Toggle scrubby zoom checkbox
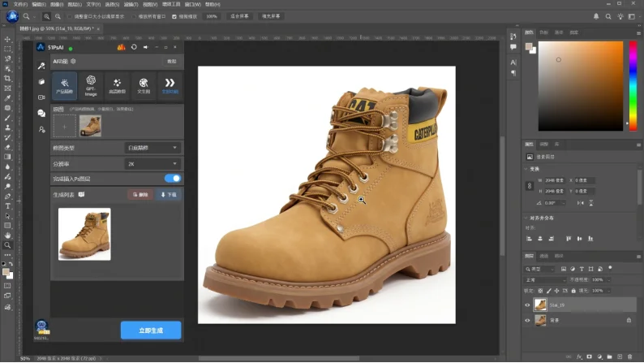Screen dimensions: 644x363 (174, 16)
